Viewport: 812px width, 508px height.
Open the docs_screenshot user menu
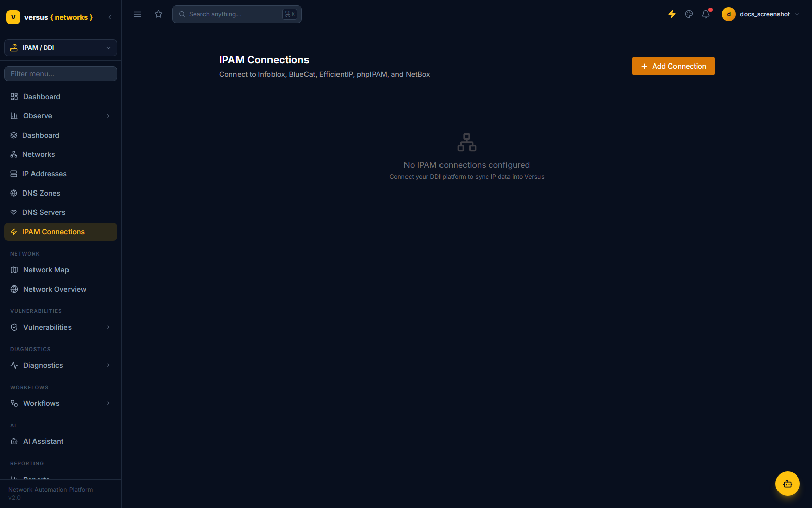(x=761, y=14)
